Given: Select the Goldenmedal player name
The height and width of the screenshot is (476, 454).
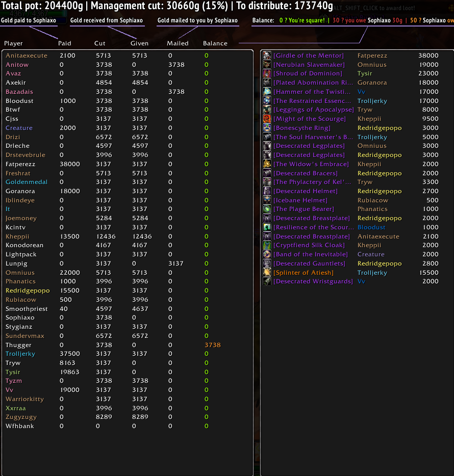Looking at the screenshot, I should 27,182.
